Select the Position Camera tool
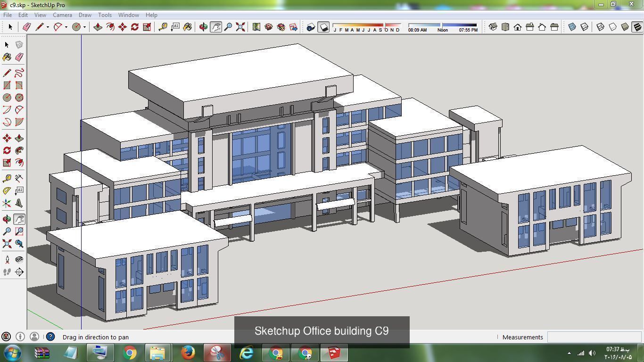The image size is (644, 362). coord(7,259)
